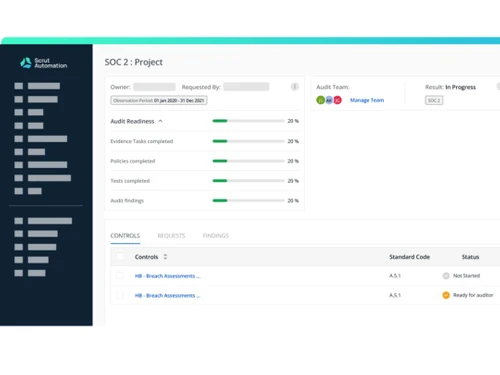Check the box for the Not Started control
Image resolution: width=500 pixels, height=375 pixels.
(120, 276)
